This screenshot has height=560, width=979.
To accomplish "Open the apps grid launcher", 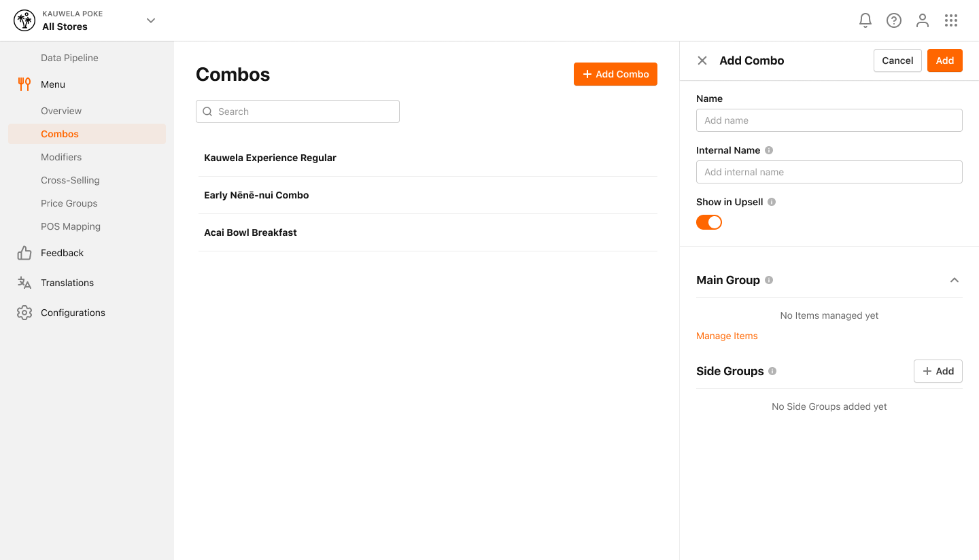I will click(x=950, y=20).
